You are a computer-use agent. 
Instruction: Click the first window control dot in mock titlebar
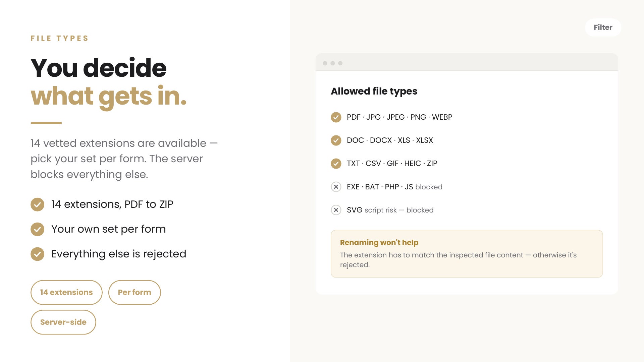pyautogui.click(x=325, y=63)
